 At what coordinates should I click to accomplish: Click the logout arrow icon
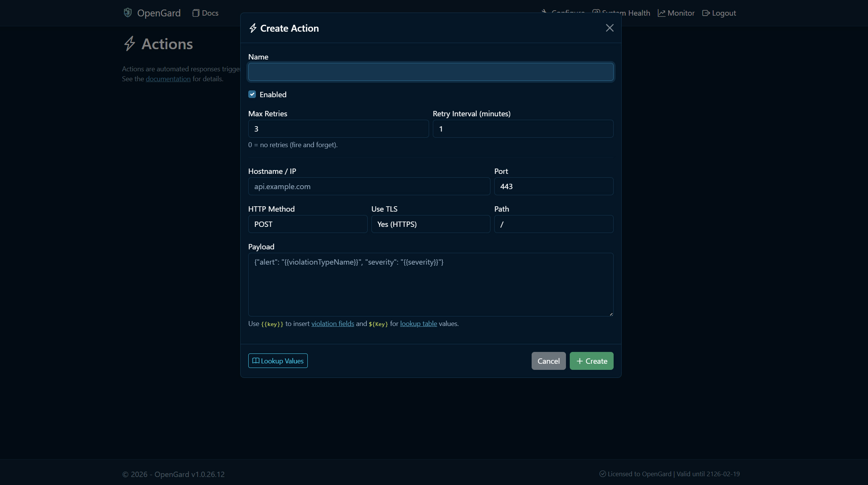(x=706, y=13)
